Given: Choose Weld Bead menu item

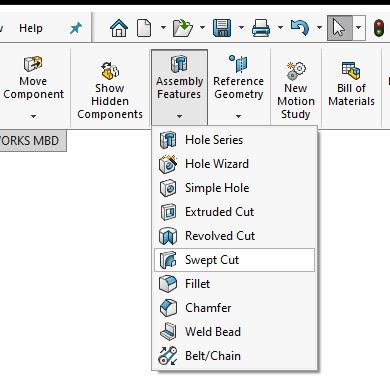Looking at the screenshot, I should (234, 332).
